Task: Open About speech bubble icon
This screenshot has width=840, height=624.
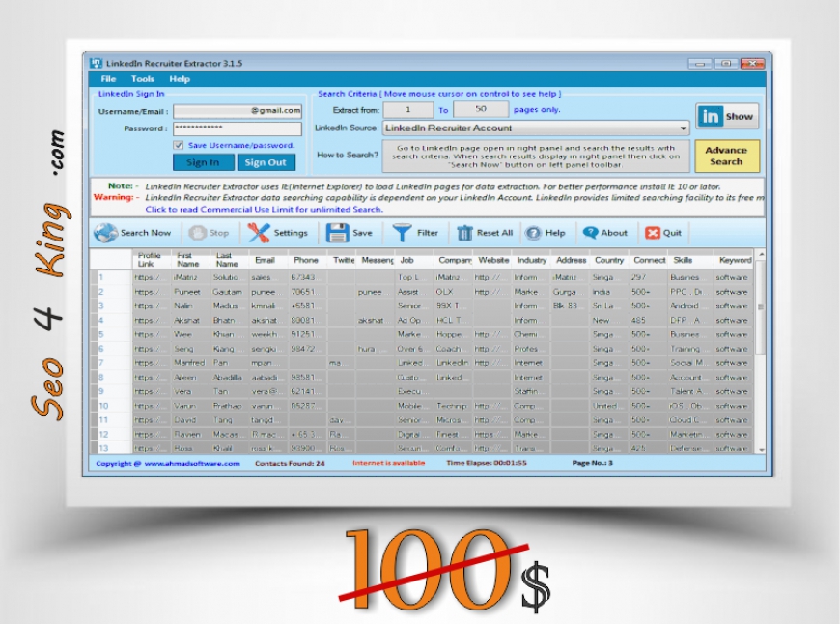Action: click(590, 233)
